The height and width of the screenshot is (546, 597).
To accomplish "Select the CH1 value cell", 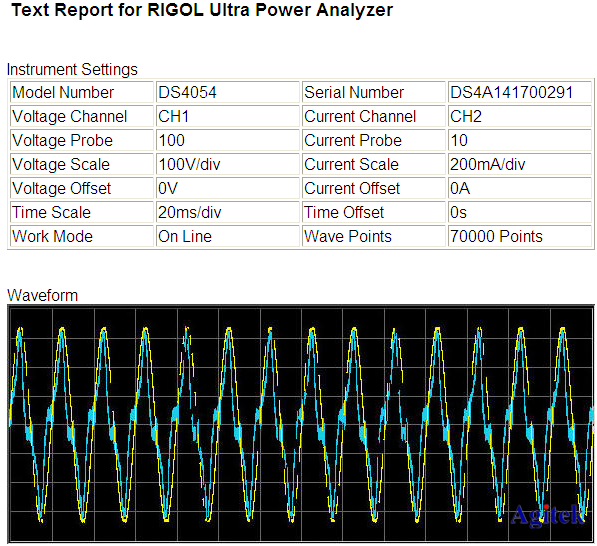I will [228, 116].
